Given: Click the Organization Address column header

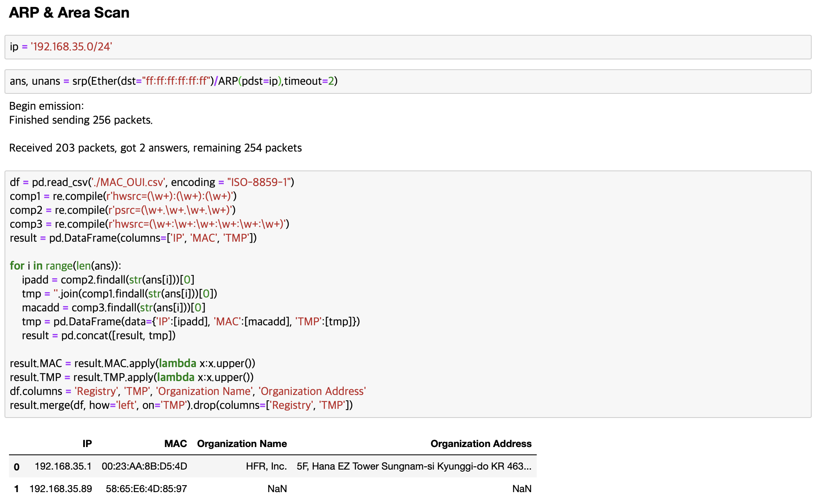Looking at the screenshot, I should [x=481, y=444].
